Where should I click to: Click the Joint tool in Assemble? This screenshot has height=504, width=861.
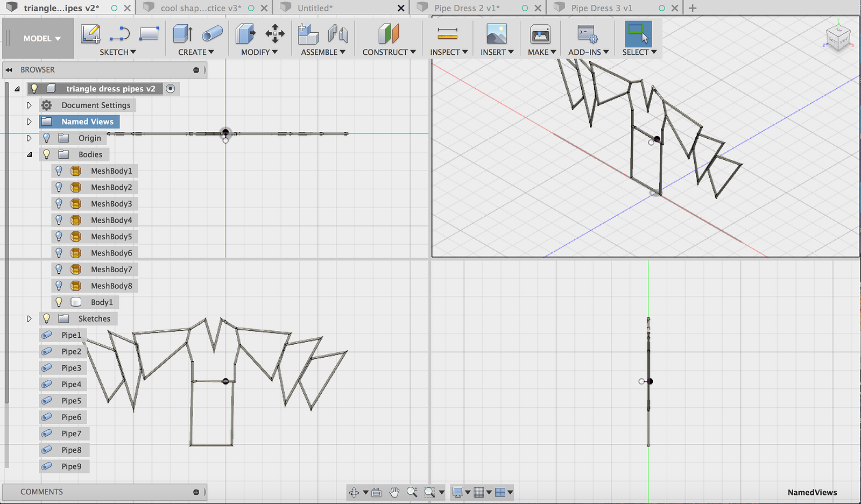(338, 34)
